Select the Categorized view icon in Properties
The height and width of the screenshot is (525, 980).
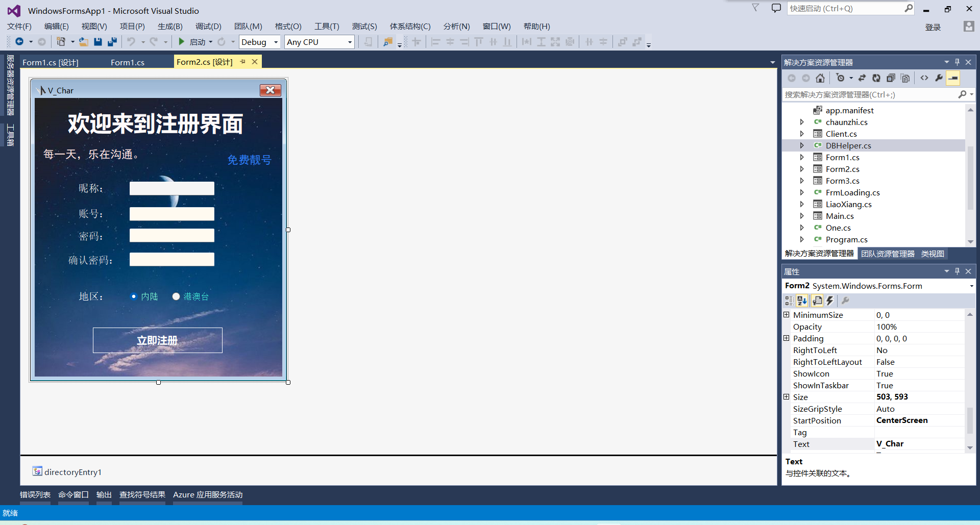(x=789, y=301)
